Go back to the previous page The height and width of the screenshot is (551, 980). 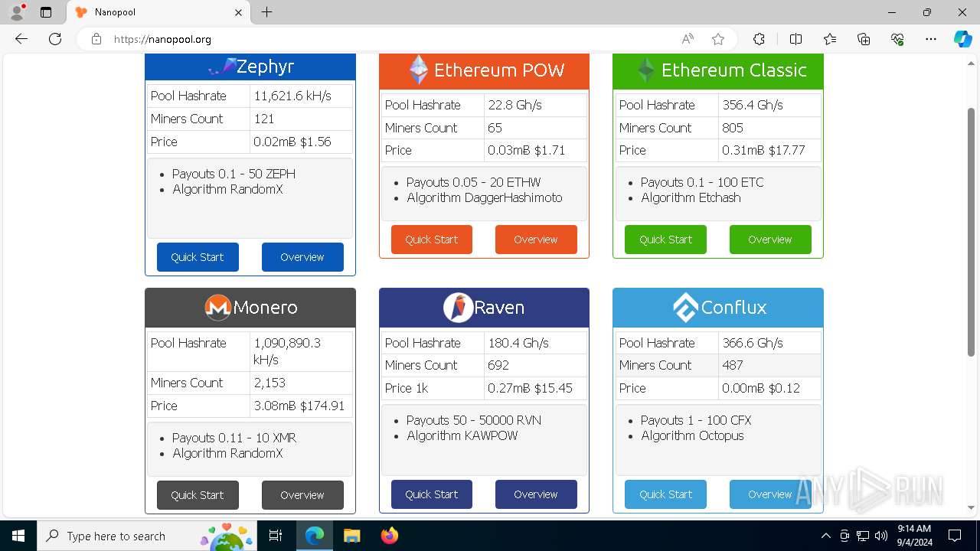coord(21,39)
